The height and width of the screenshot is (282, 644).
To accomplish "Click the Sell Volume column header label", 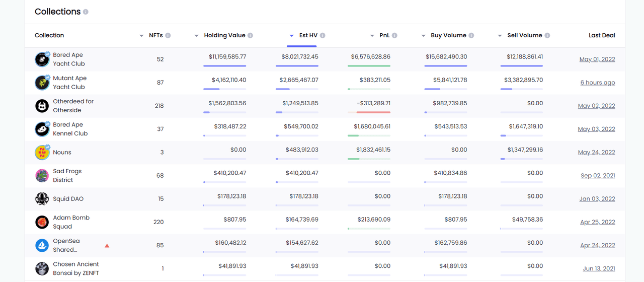I will [x=525, y=35].
